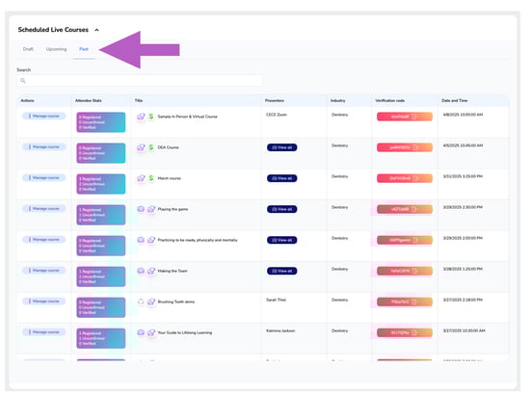Click the Search input field

140,81
